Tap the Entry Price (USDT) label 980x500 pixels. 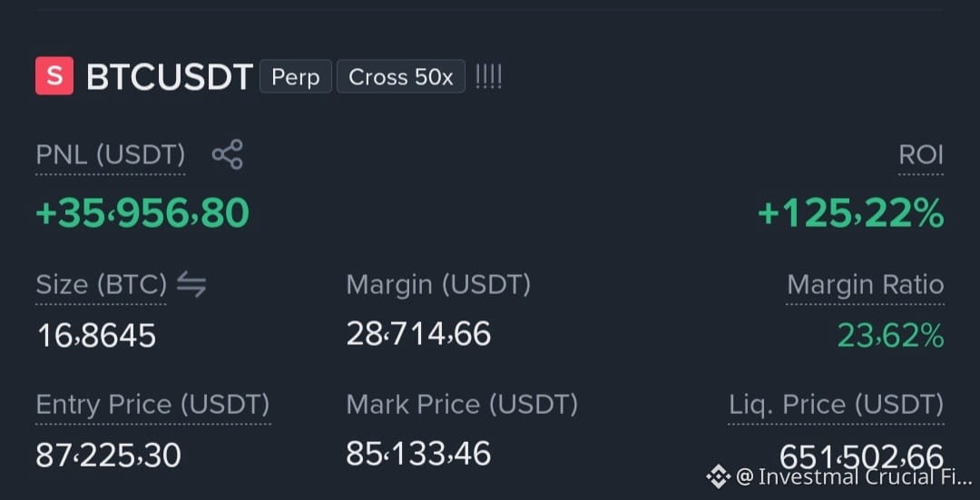click(x=153, y=405)
